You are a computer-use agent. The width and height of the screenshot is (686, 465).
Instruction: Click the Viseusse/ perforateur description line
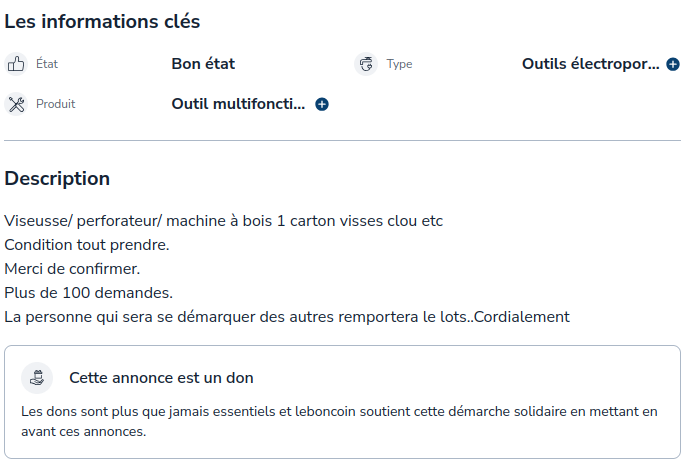[x=224, y=221]
